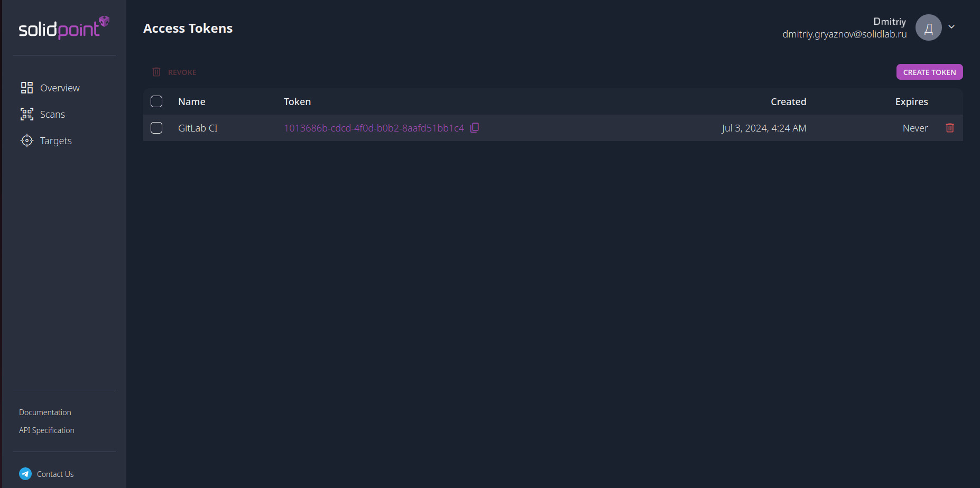Open the user profile avatar
Viewport: 980px width, 488px height.
[x=929, y=27]
